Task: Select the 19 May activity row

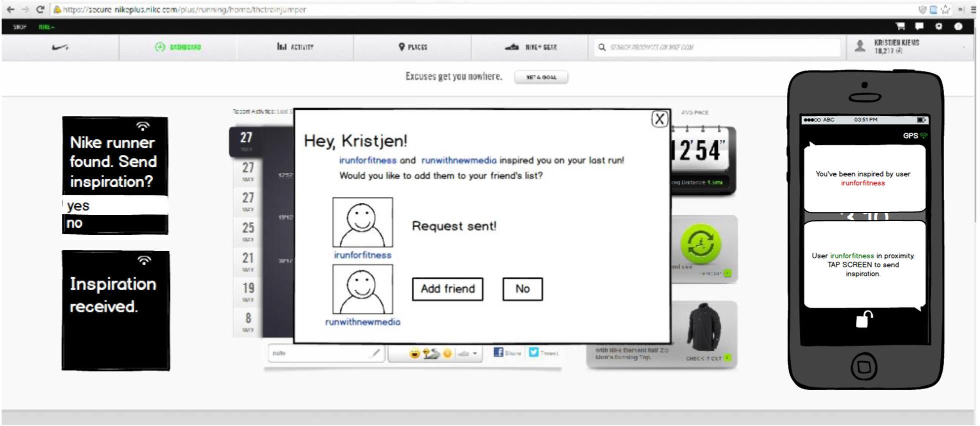Action: (248, 292)
